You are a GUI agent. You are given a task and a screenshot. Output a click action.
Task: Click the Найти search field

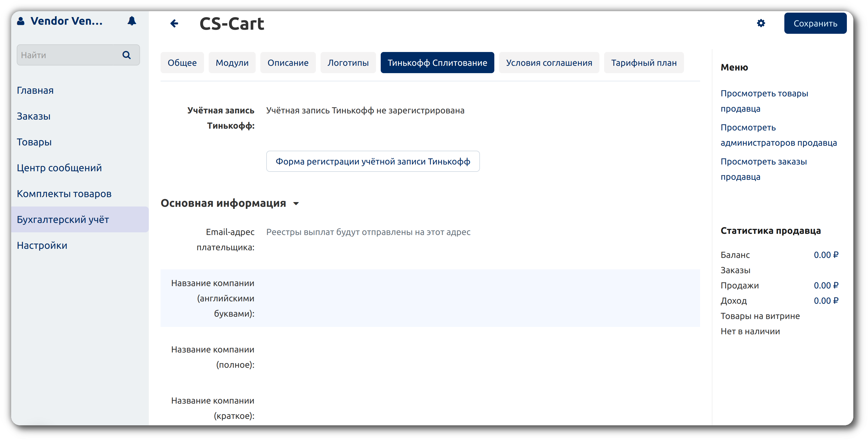point(68,55)
